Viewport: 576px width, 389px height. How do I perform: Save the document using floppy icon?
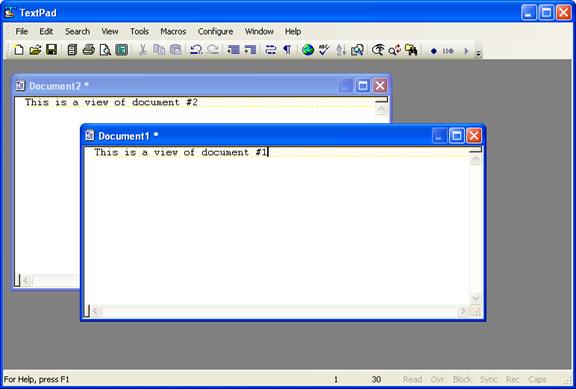coord(51,50)
